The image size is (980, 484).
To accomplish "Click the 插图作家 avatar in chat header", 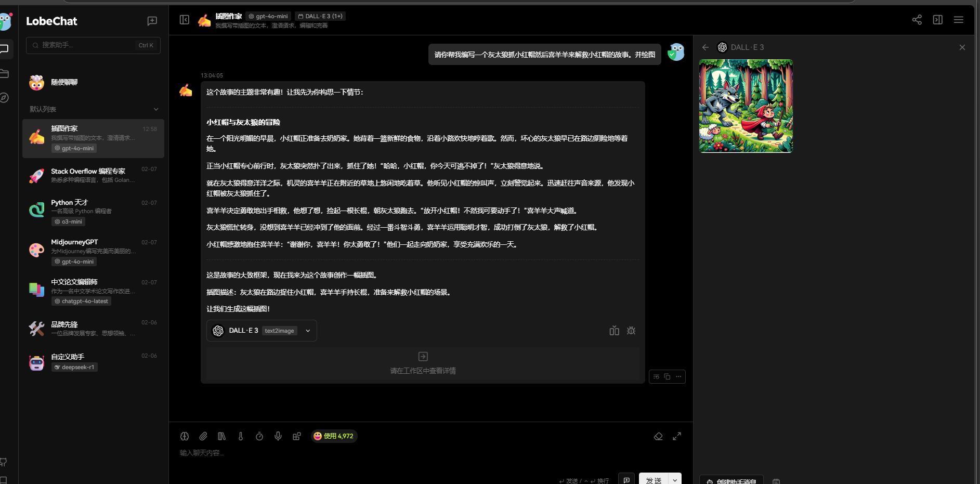I will click(204, 20).
